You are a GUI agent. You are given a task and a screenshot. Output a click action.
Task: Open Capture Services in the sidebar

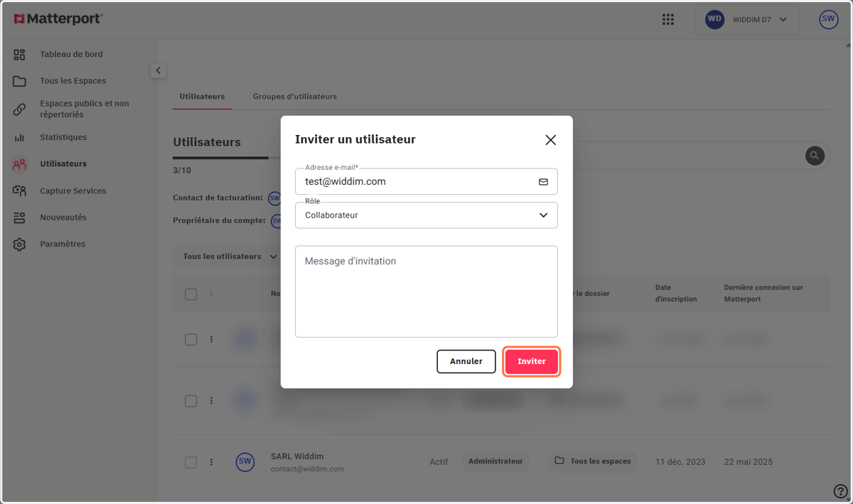point(73,191)
